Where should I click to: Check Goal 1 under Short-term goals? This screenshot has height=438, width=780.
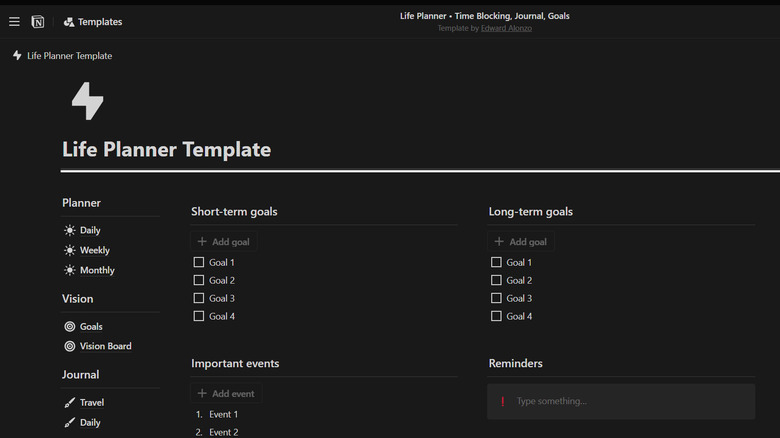199,262
